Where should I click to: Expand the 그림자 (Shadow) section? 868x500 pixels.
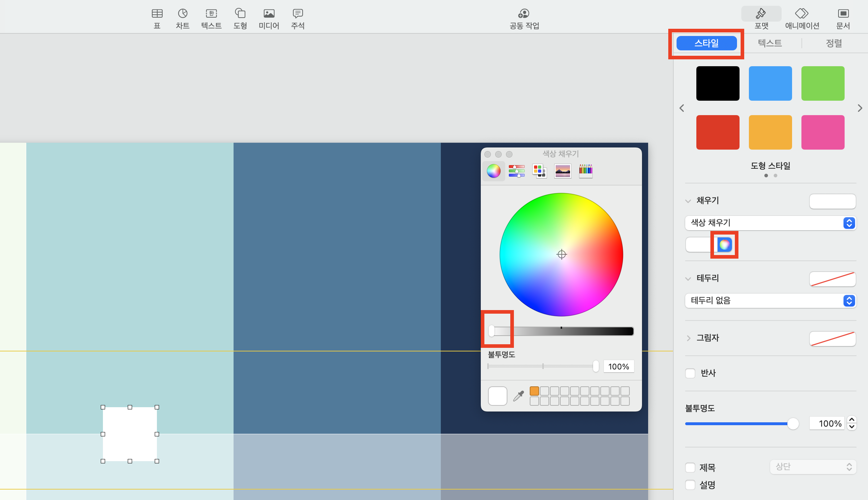(x=688, y=338)
